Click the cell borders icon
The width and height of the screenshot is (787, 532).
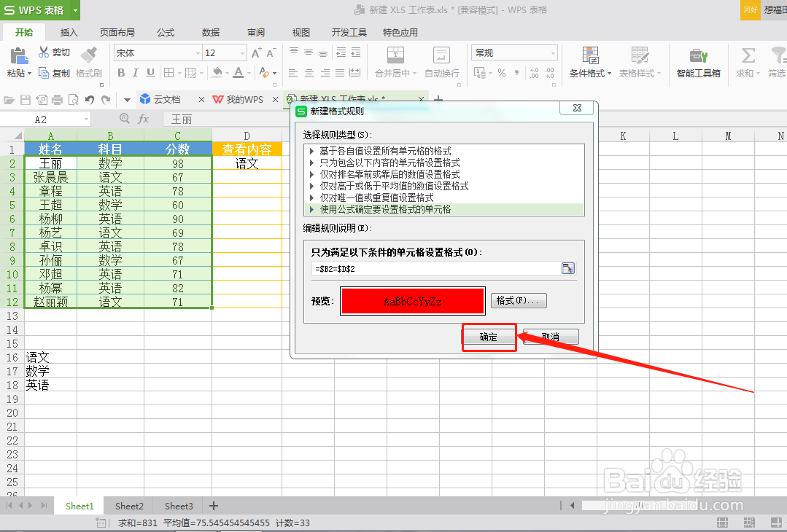pyautogui.click(x=168, y=73)
